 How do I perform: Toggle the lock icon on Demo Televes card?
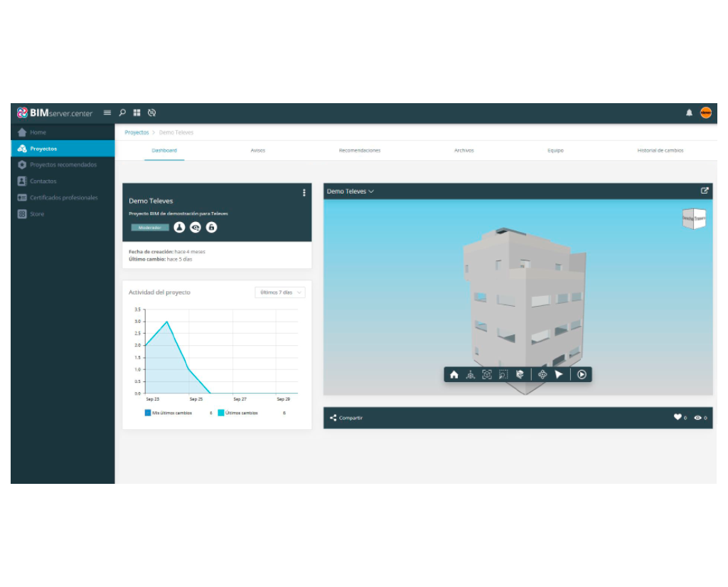point(211,227)
